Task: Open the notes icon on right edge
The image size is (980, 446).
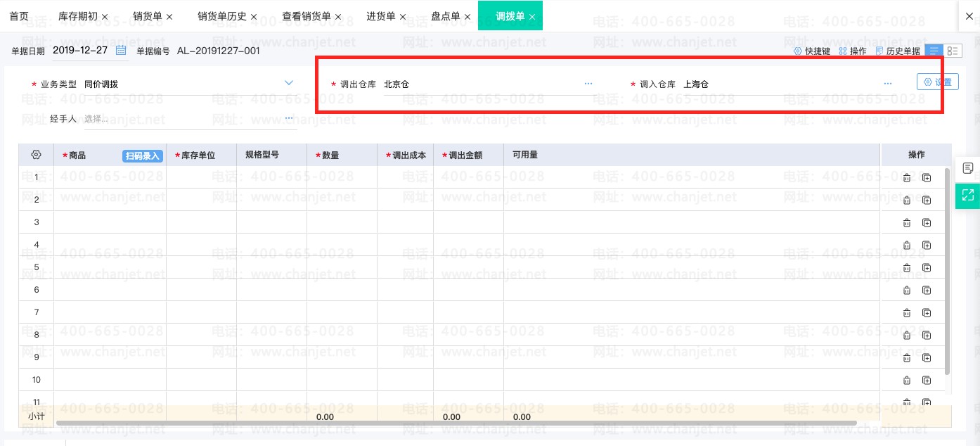Action: point(968,168)
